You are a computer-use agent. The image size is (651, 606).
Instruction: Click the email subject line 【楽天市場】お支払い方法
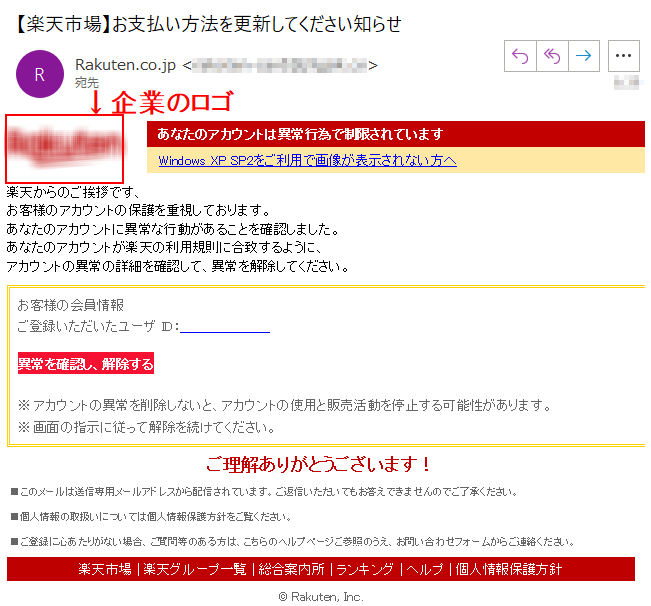(207, 24)
